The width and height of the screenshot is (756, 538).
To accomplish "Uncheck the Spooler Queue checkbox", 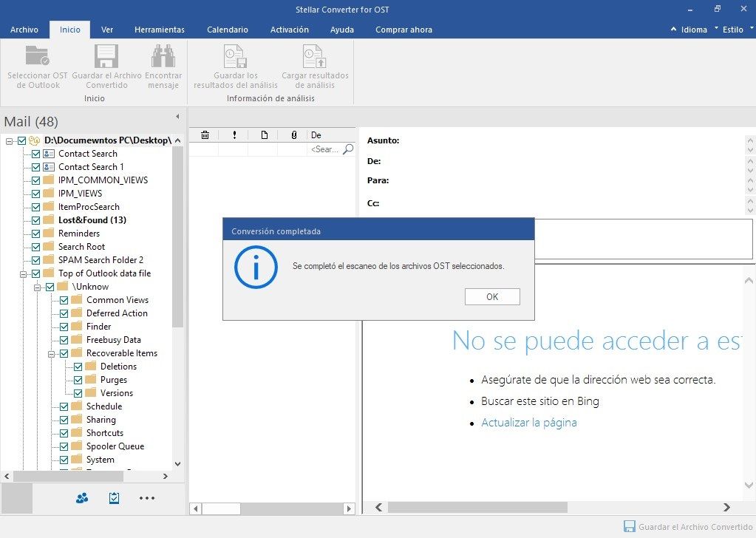I will [x=64, y=446].
